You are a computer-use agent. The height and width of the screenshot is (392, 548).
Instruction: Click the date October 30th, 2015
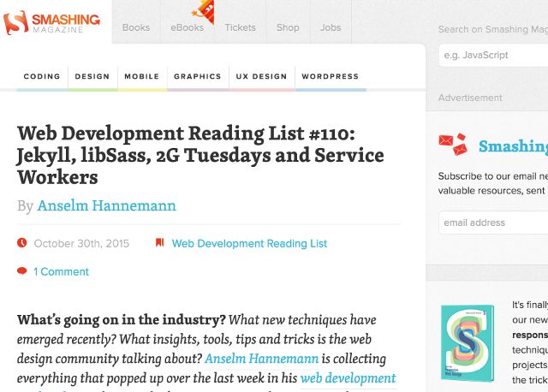[x=81, y=243]
